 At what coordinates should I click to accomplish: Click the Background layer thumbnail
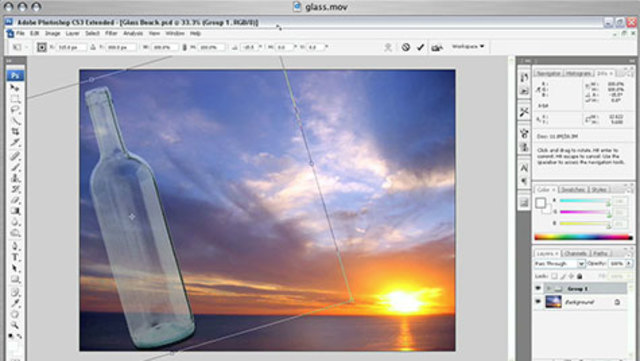click(553, 302)
